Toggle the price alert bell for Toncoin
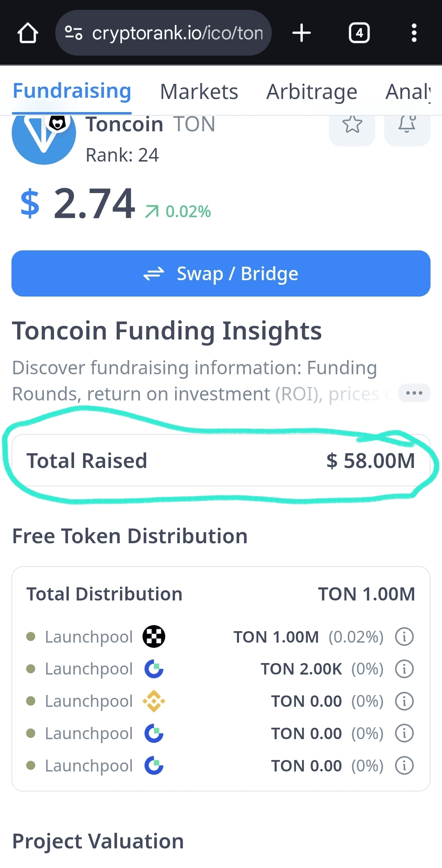Viewport: 442px width, 868px height. [x=407, y=125]
